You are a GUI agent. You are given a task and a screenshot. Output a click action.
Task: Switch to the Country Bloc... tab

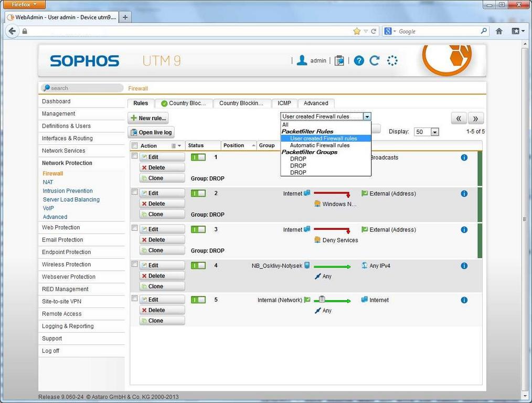pos(184,103)
